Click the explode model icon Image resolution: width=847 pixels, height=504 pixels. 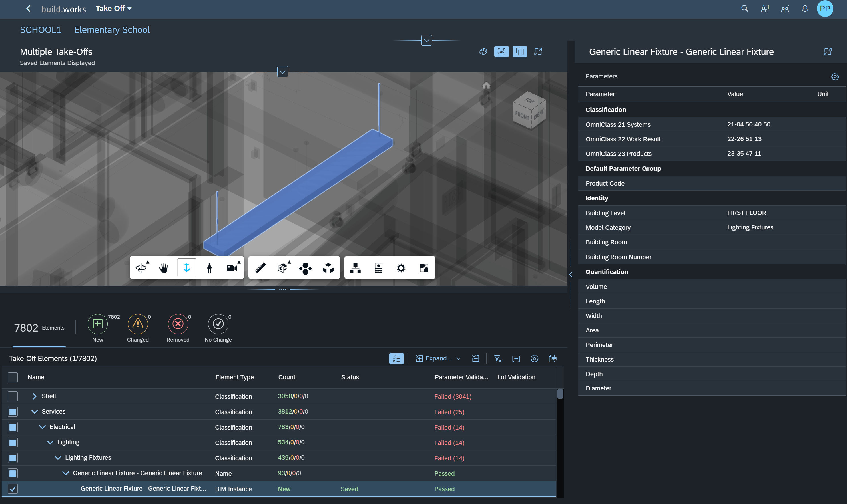click(328, 268)
